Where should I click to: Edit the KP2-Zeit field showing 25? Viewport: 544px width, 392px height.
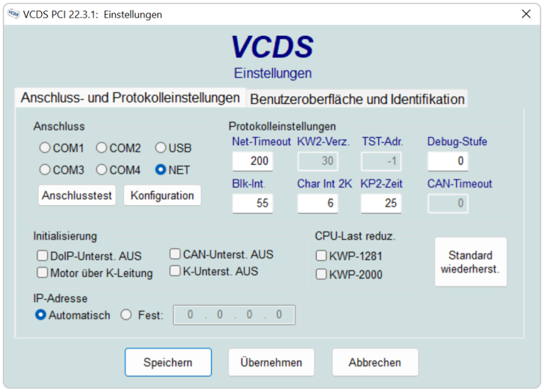coord(381,203)
